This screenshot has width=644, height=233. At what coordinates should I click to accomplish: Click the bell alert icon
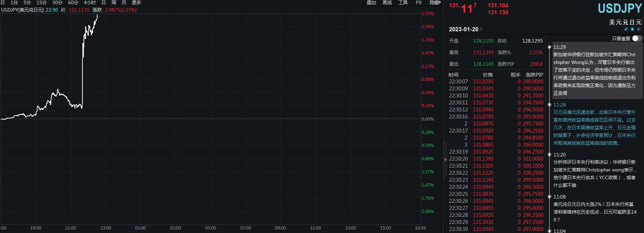(632, 29)
